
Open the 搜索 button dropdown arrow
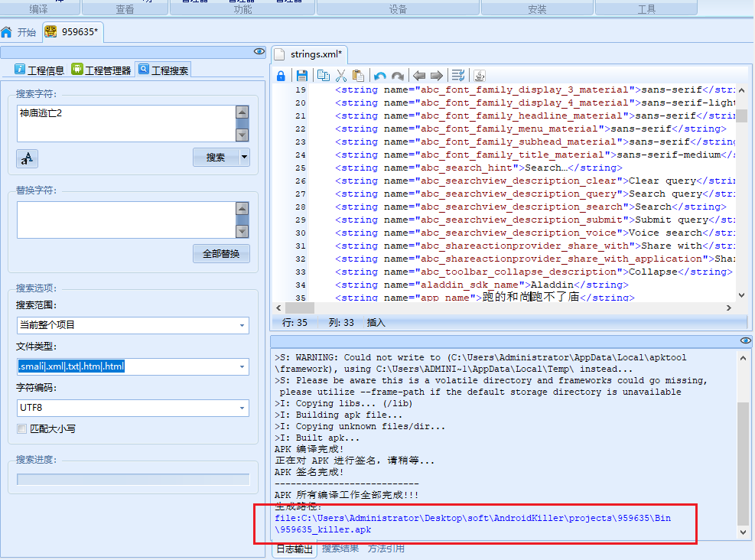244,157
